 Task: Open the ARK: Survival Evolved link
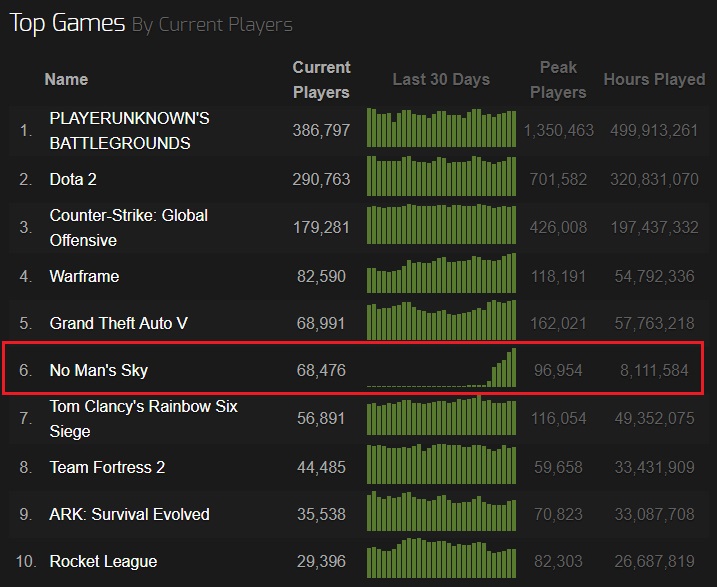tap(129, 514)
